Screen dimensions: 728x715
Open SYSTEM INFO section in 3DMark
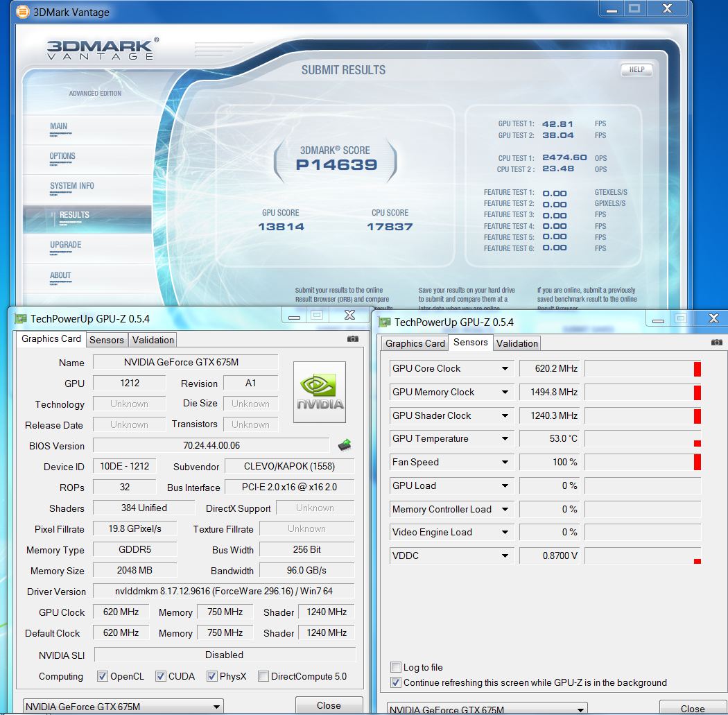tap(72, 186)
